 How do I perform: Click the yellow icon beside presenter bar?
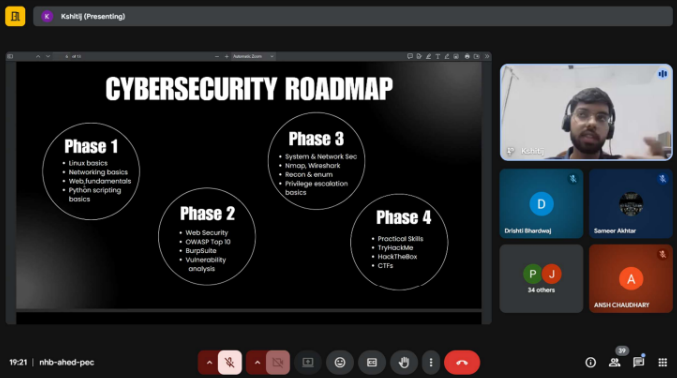15,16
